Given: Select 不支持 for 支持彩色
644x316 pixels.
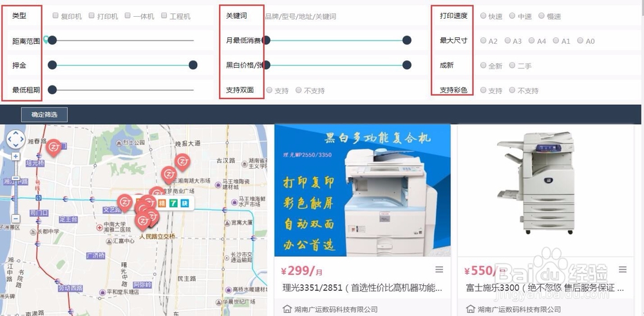Looking at the screenshot, I should 512,90.
